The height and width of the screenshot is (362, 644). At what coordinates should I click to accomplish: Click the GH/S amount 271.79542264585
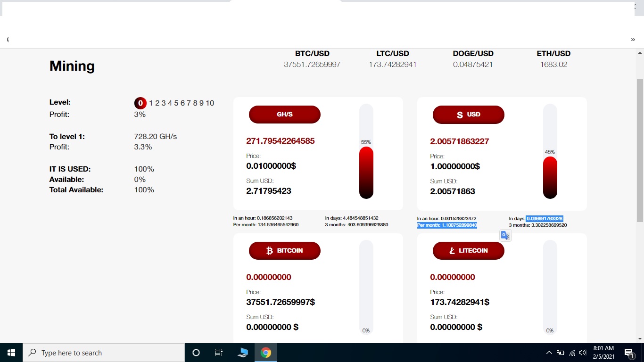(x=281, y=141)
